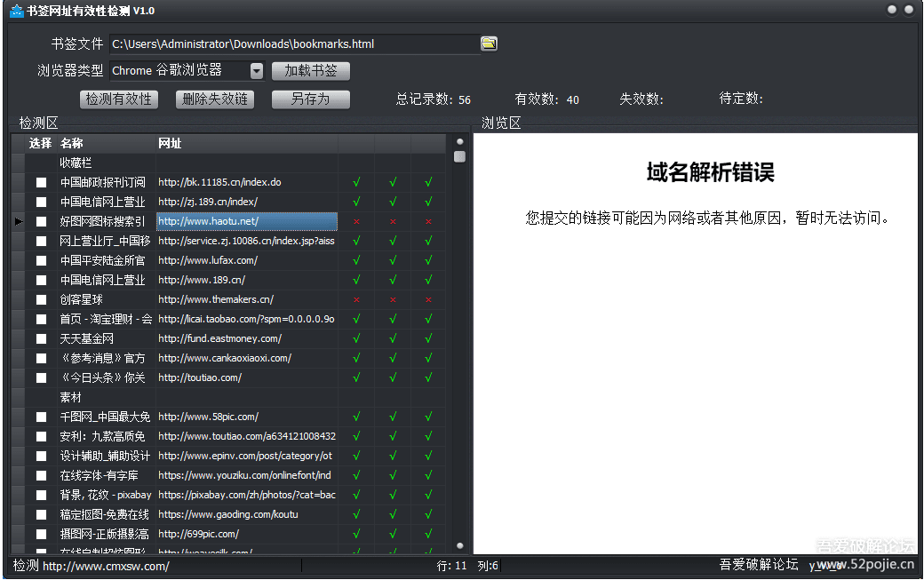Click the URL http://bk.11185.cn/index.do
Viewport: 924px width, 580px height.
tap(219, 183)
